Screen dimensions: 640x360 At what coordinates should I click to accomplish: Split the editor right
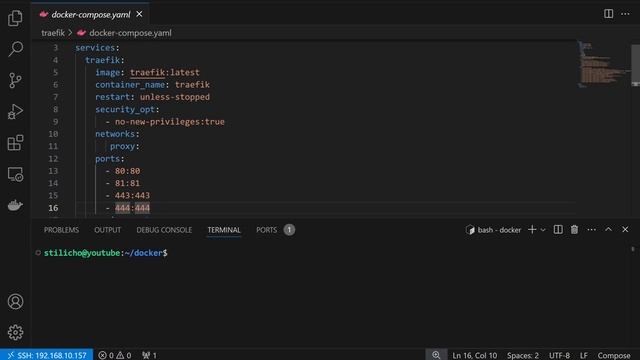pyautogui.click(x=608, y=14)
